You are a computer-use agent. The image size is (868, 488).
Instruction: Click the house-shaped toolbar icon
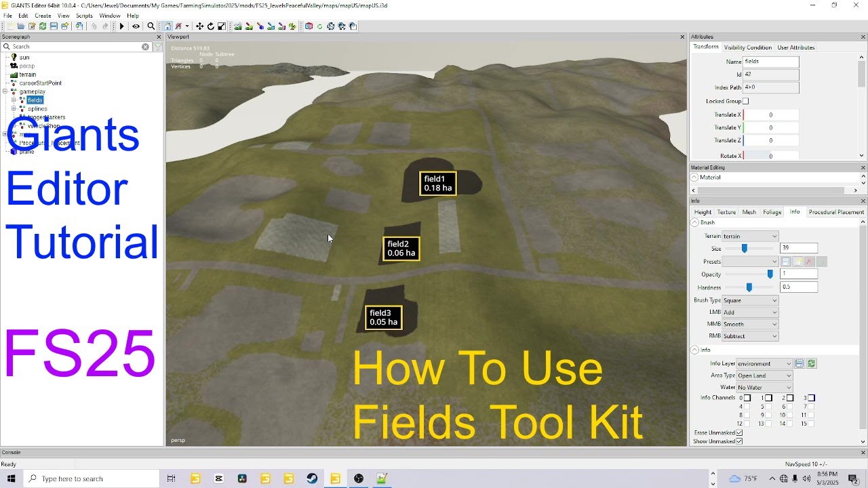167,26
